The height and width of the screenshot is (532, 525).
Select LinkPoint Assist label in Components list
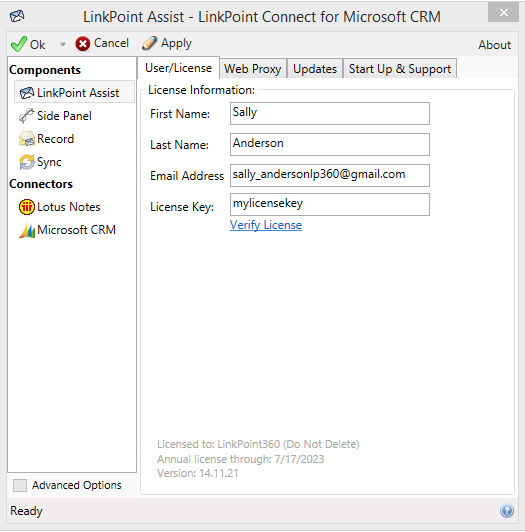(x=78, y=93)
